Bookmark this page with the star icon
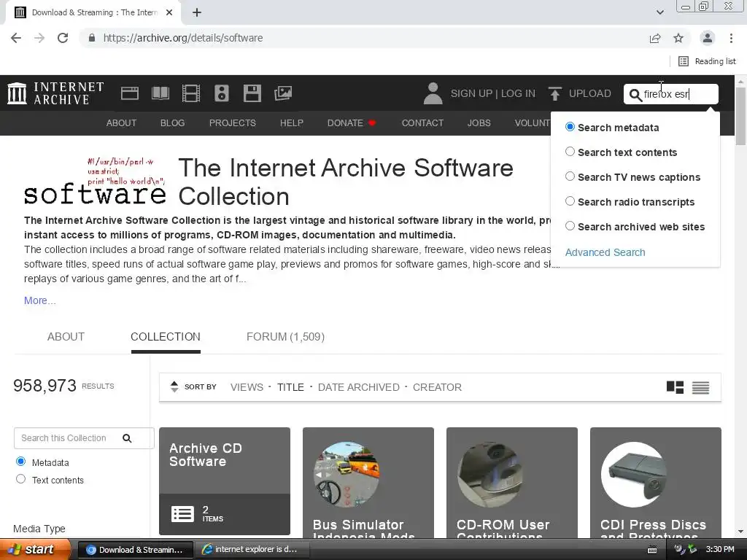The image size is (747, 560). tap(678, 38)
